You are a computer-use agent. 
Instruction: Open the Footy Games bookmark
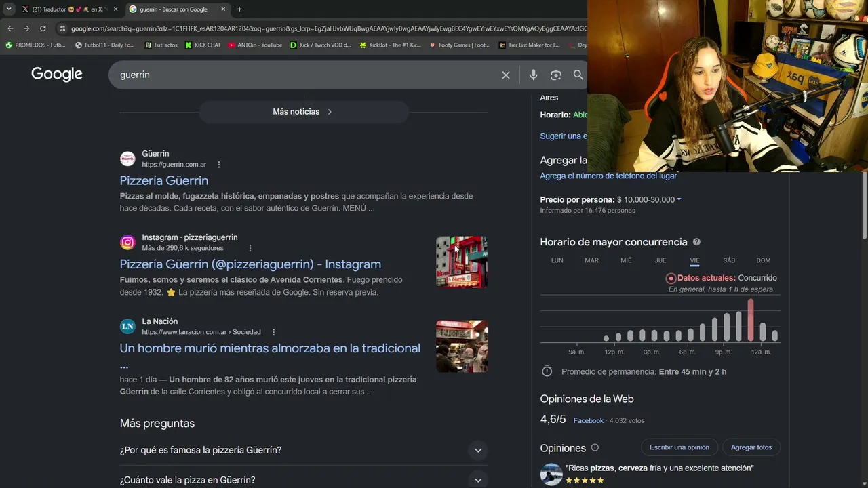[459, 45]
